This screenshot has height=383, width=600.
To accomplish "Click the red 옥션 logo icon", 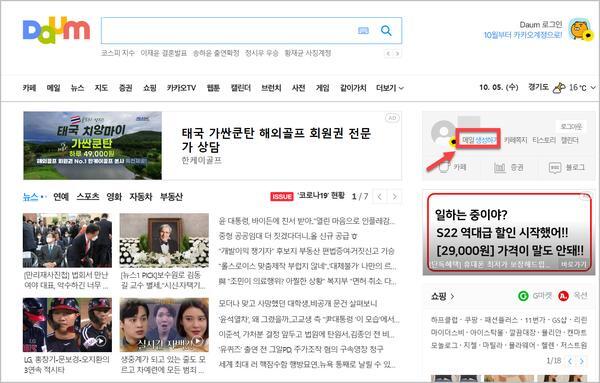I will [563, 296].
